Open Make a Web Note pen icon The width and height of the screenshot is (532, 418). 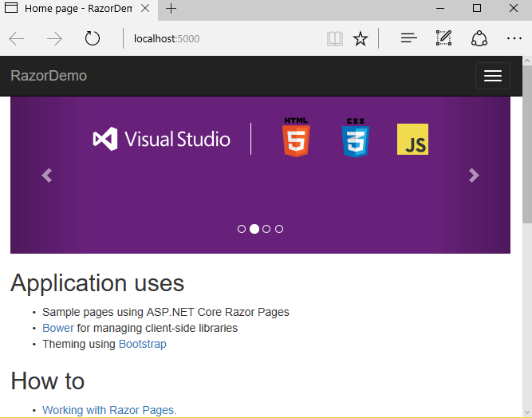coord(443,38)
